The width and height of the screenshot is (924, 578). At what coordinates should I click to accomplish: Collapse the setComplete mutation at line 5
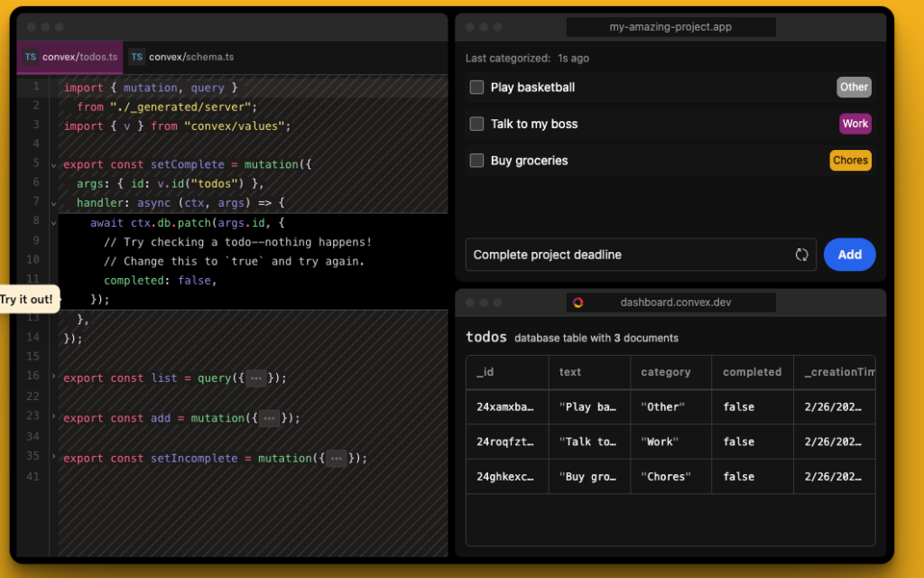pos(54,165)
